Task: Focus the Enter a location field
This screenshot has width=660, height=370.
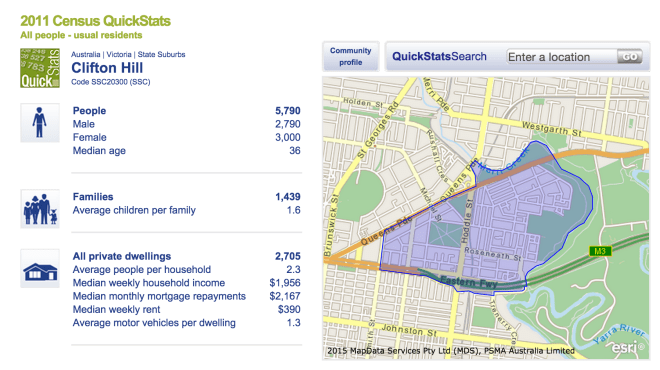Action: click(x=562, y=57)
